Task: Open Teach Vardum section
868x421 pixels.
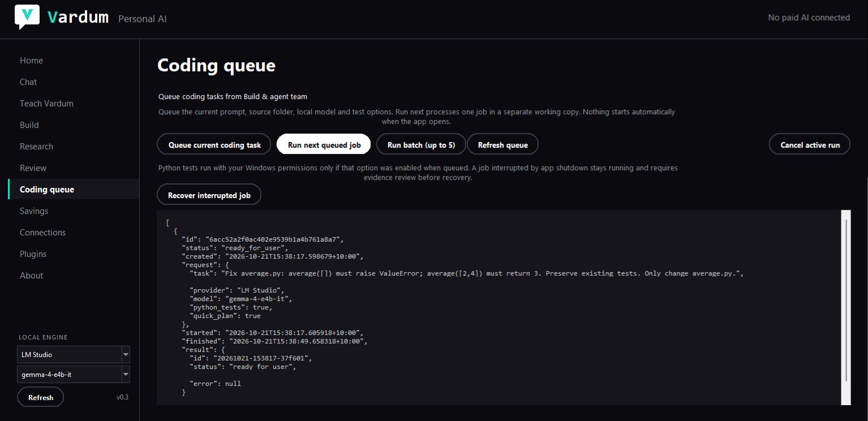Action: pyautogui.click(x=46, y=104)
